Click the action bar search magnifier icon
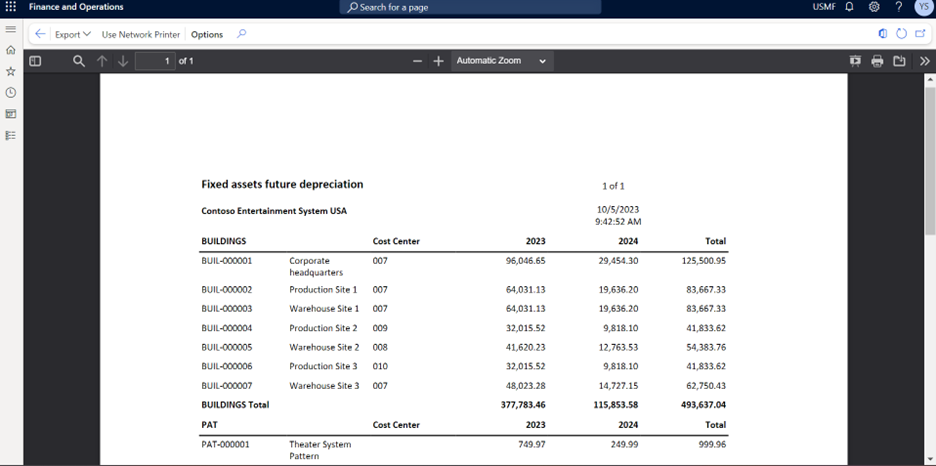This screenshot has height=466, width=936. (x=241, y=34)
